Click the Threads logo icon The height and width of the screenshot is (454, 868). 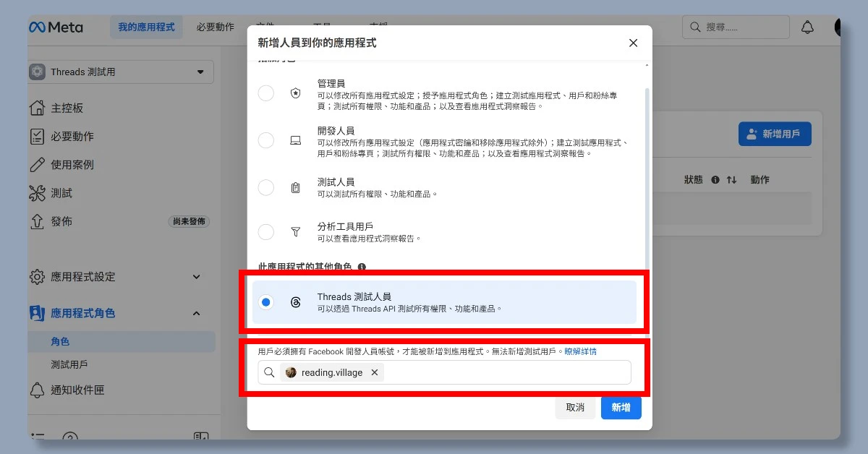295,302
